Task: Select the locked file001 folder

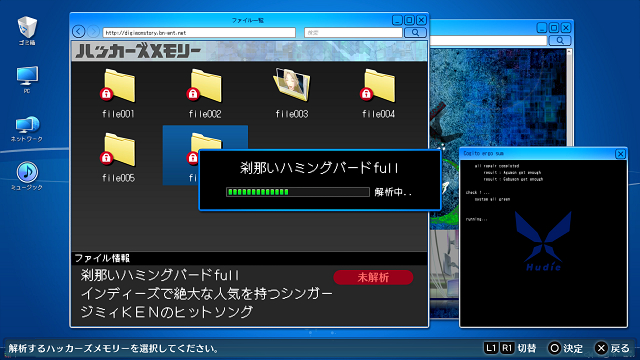Action: pos(118,94)
